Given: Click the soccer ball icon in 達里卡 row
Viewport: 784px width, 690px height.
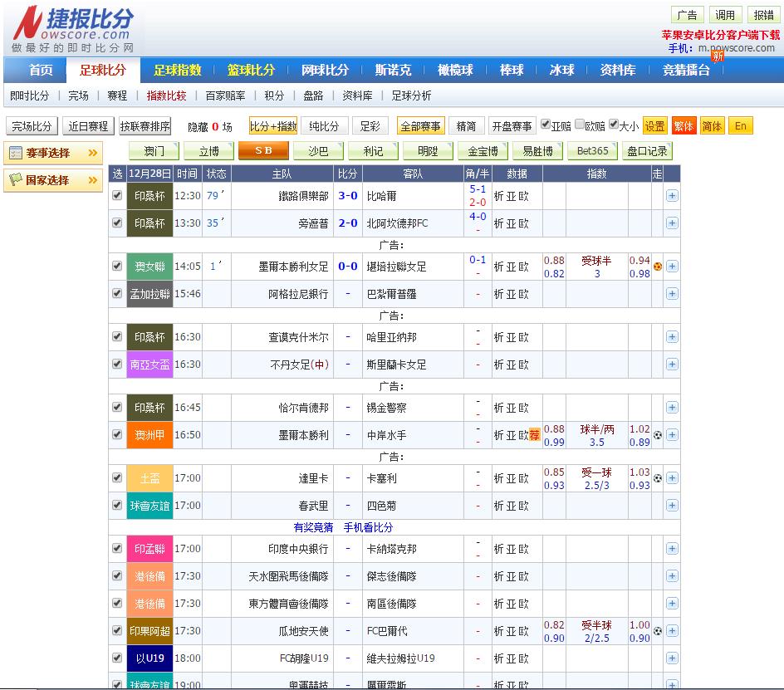Looking at the screenshot, I should click(658, 478).
